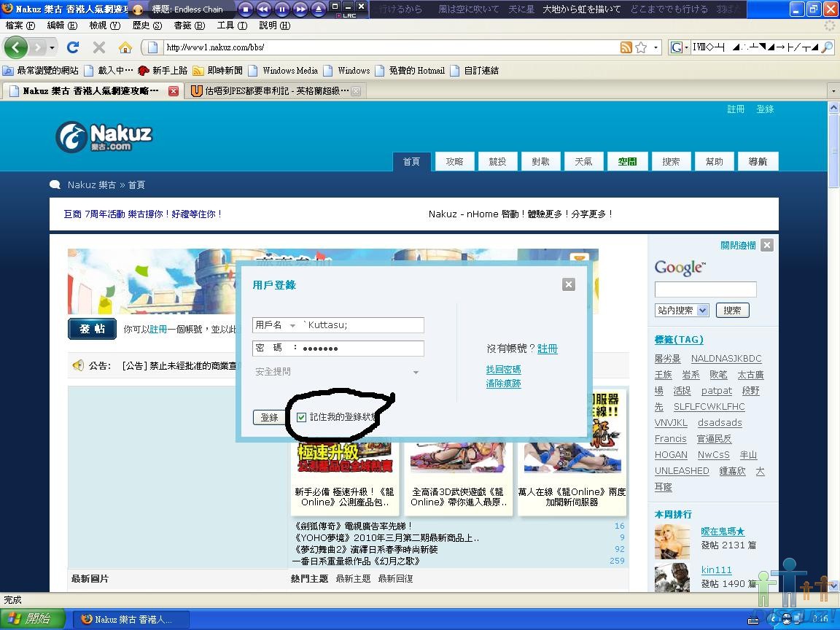Open the bookmark star dropdown arrow
This screenshot has height=630, width=840.
(656, 47)
